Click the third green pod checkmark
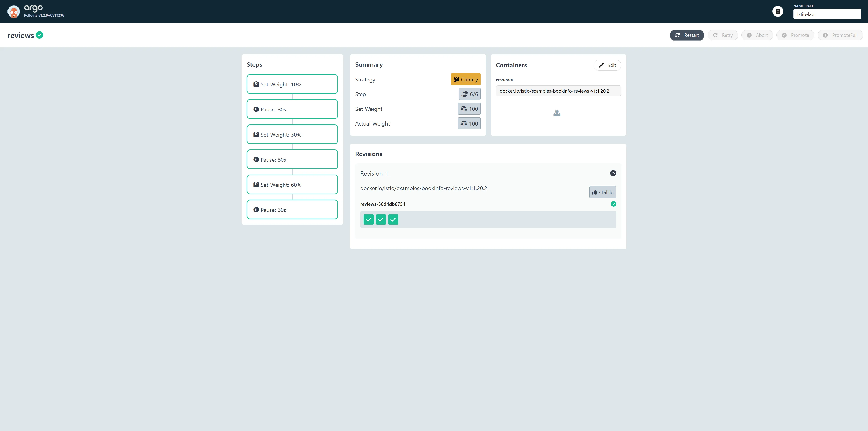 point(393,220)
